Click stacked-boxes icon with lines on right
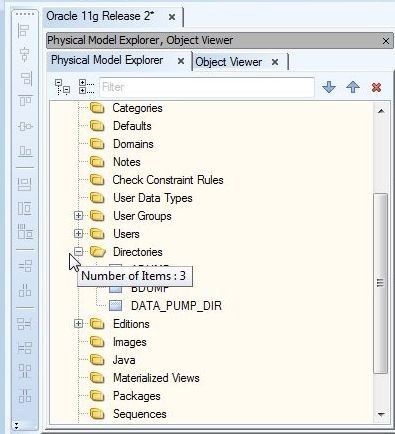Screen dimensions: 395x434 click(24, 323)
